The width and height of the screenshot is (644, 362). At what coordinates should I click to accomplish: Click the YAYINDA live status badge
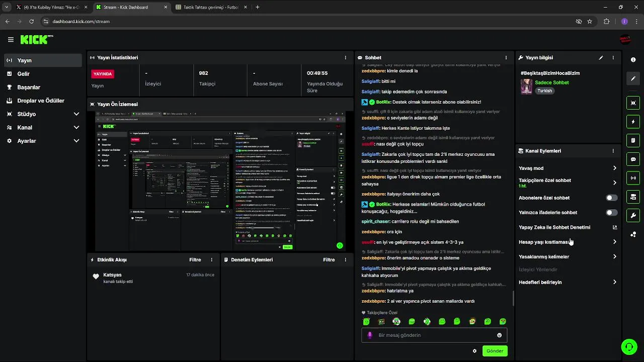coord(103,74)
